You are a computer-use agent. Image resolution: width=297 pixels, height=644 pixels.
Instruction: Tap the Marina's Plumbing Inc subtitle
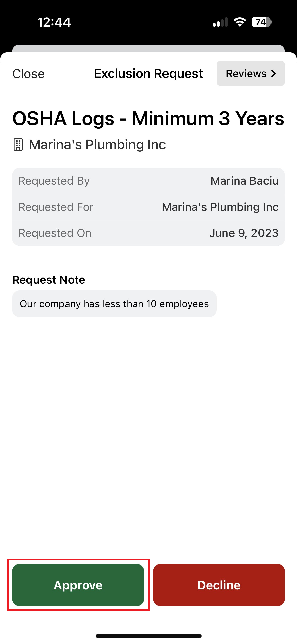(97, 145)
